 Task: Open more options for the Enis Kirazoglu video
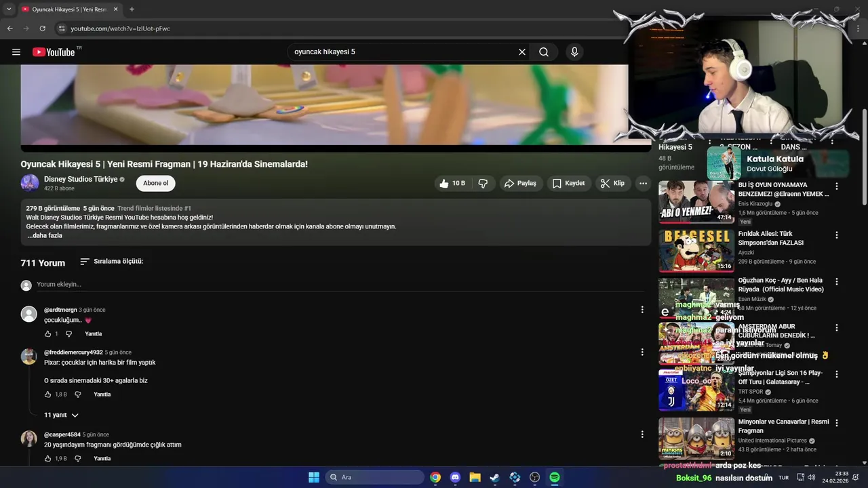coord(836,186)
